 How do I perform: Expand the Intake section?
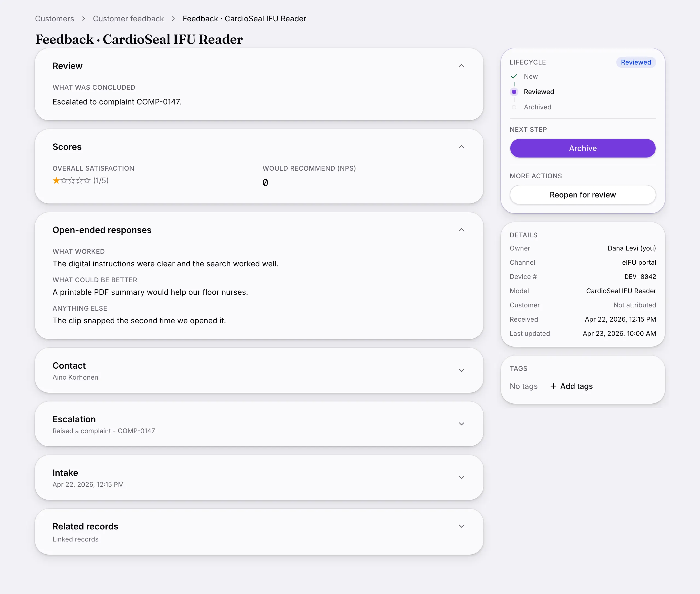point(461,477)
